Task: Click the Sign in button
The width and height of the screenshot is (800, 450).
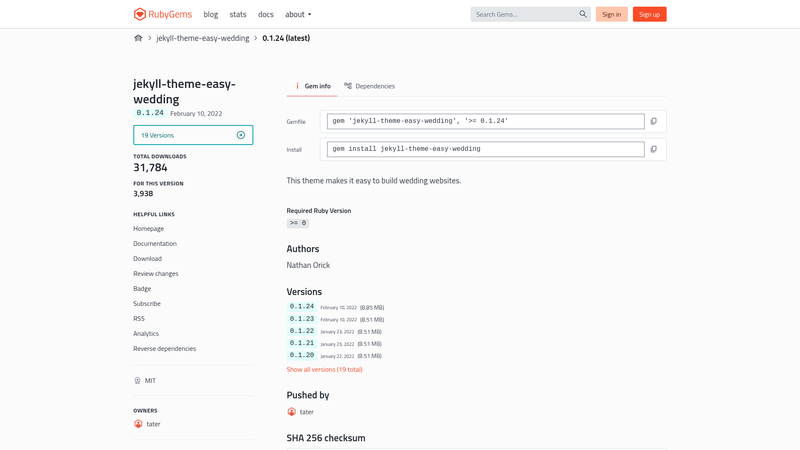Action: [x=611, y=14]
